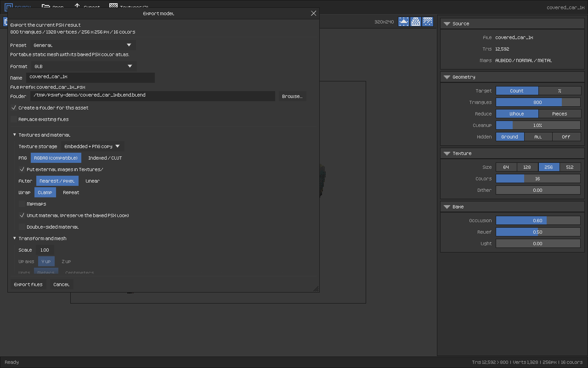
Task: Enable Double-sided material checkbox
Action: (22, 227)
